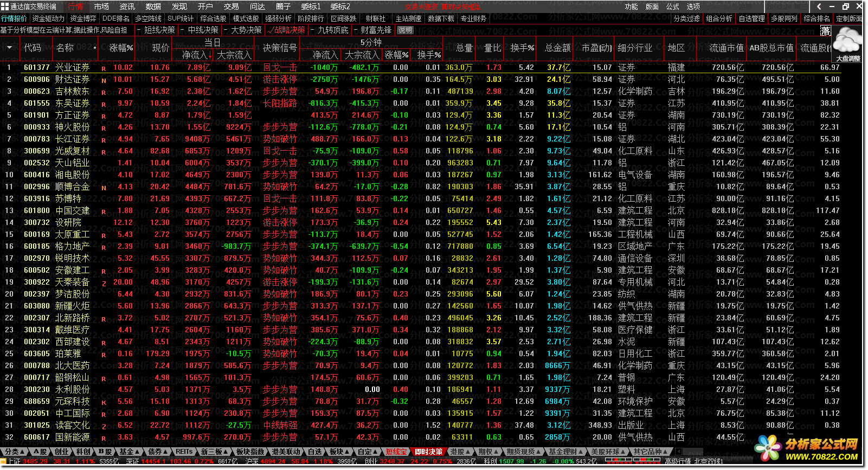
Task: Open the 交易 top menu
Action: coord(232,7)
